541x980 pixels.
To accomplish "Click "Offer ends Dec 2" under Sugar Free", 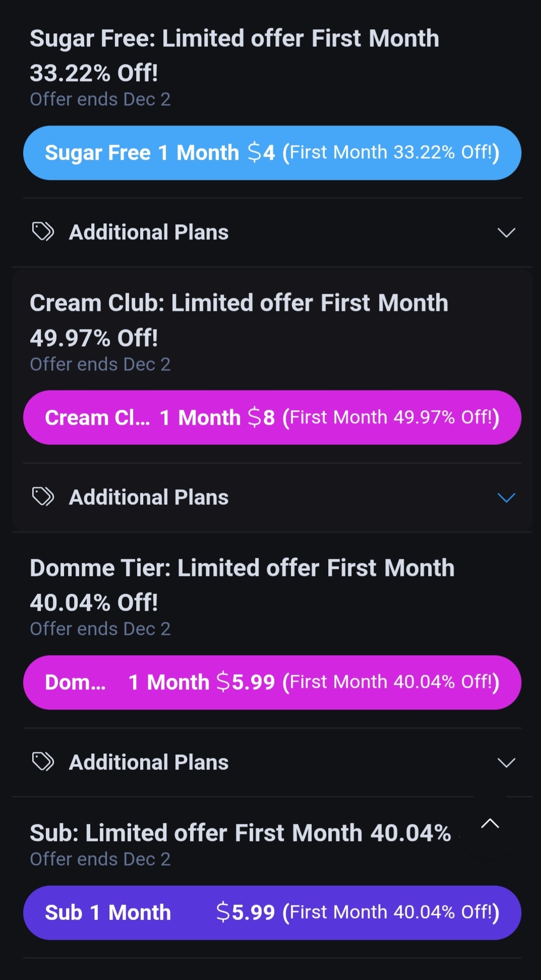I will (x=100, y=99).
